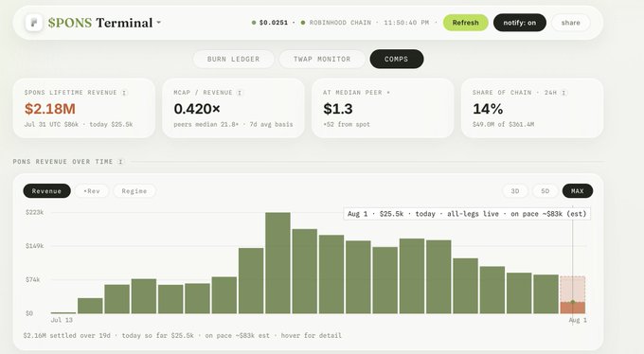Viewport: 644px width, 354px height.
Task: Click the green price status dot
Action: (x=254, y=23)
